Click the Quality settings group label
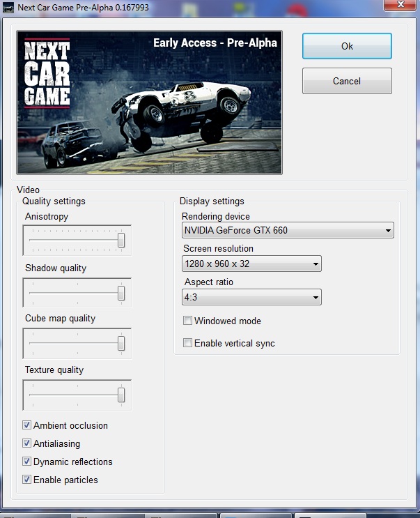The height and width of the screenshot is (518, 420). coord(54,201)
